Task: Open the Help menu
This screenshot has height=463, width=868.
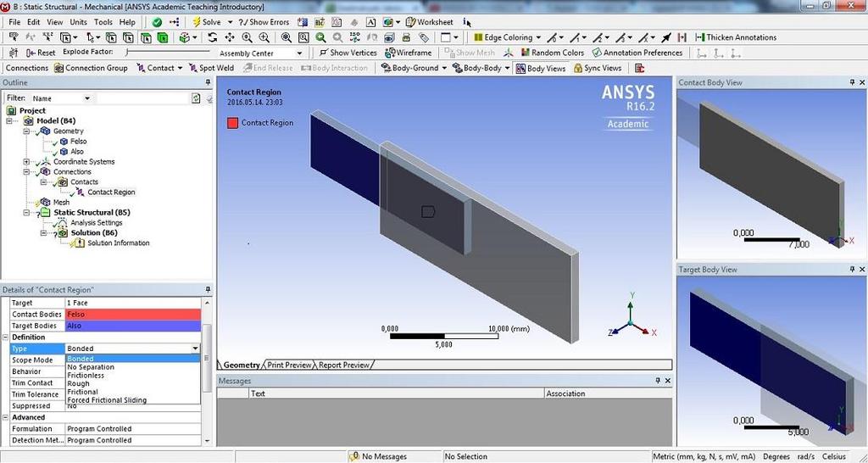Action: coord(127,22)
